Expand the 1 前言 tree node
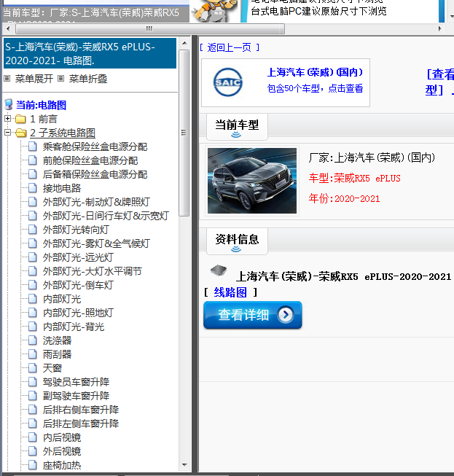This screenshot has width=454, height=476. (x=8, y=118)
